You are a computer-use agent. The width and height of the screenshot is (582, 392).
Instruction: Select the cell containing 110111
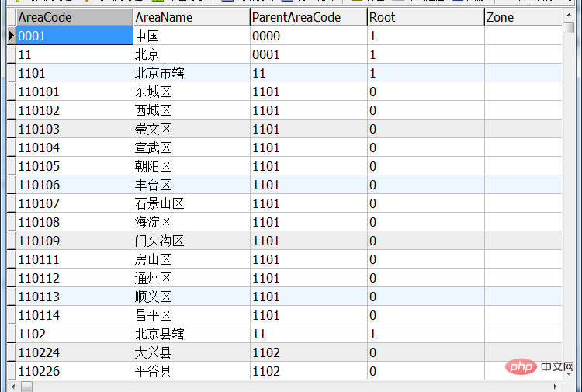74,259
